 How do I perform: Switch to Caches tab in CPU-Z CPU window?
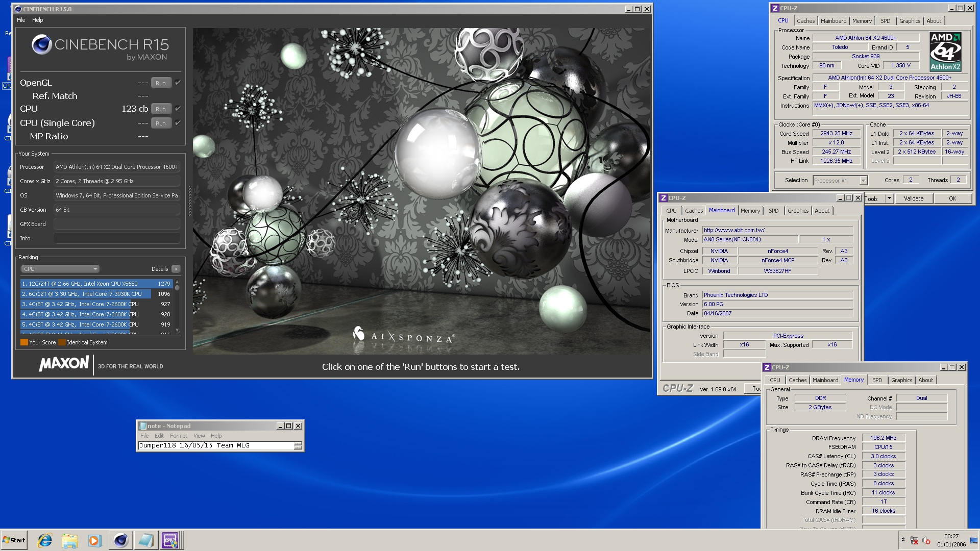point(805,21)
